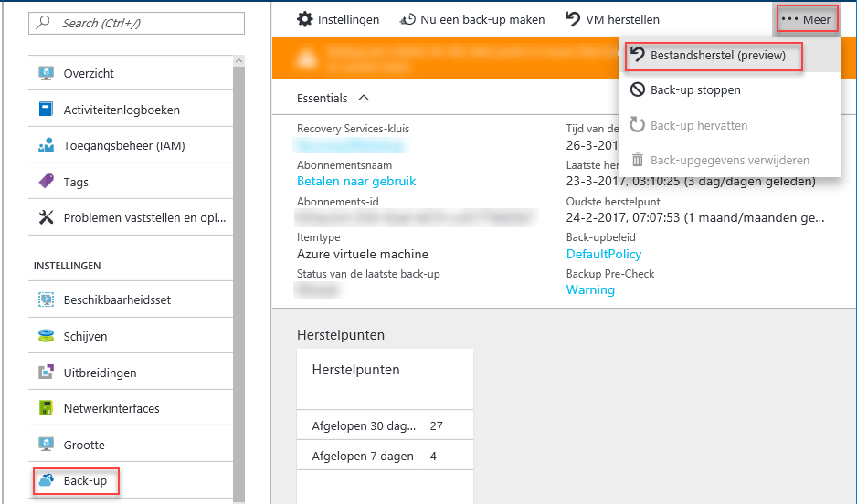This screenshot has height=504, width=857.
Task: Click the three dots Meer icon
Action: [789, 19]
